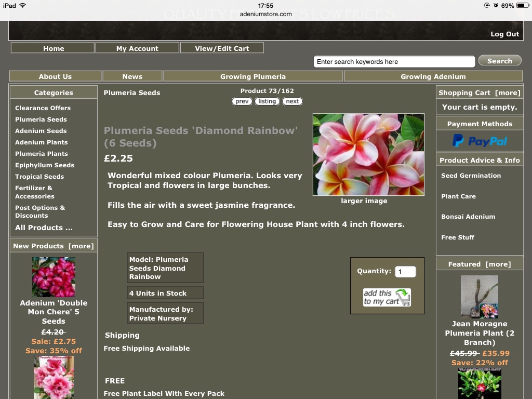Open Adenium 'Double Mon Chere' product thumbnail

click(x=54, y=277)
